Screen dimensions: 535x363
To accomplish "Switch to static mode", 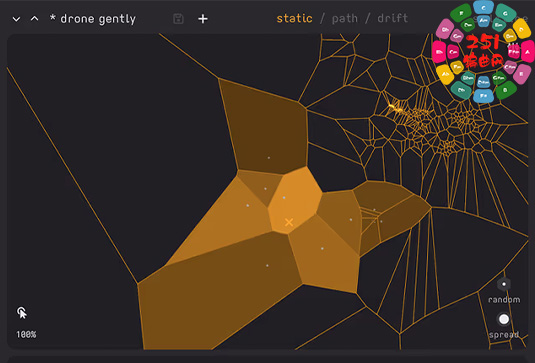I will [294, 18].
